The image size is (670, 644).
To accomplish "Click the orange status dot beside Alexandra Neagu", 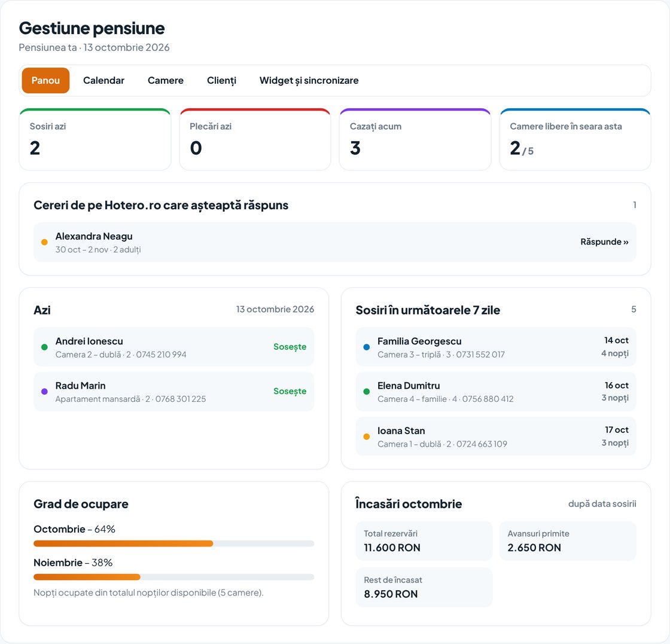I will coord(44,242).
